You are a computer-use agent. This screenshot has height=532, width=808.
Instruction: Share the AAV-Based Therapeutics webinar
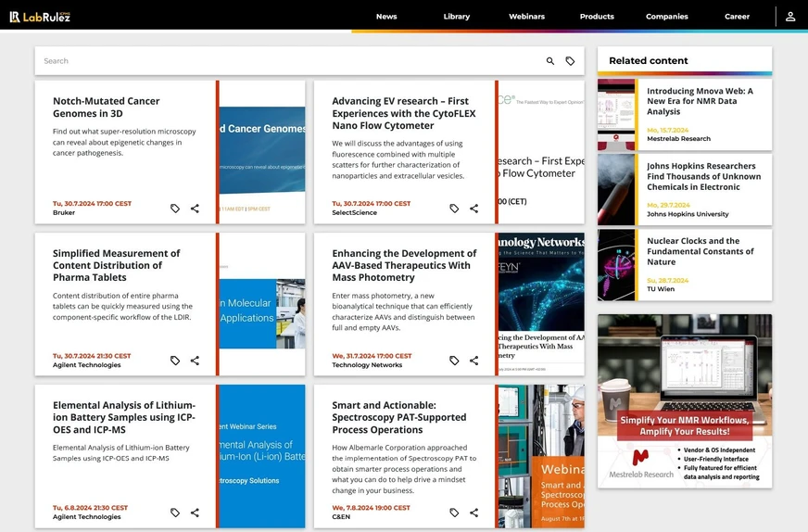coord(474,361)
